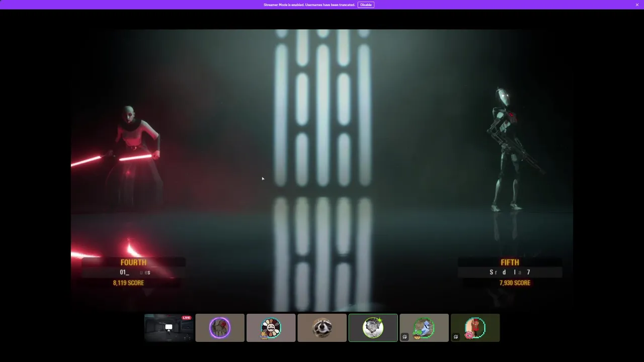Click the main stream video area

click(322, 170)
